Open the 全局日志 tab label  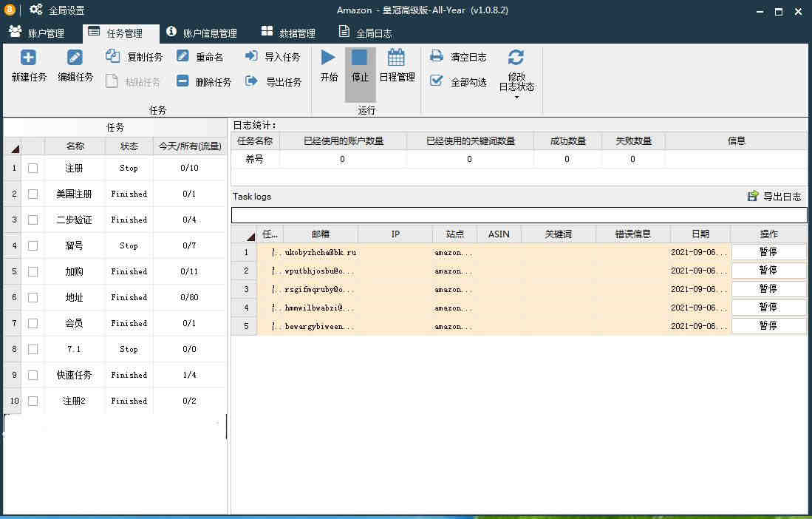pyautogui.click(x=374, y=33)
